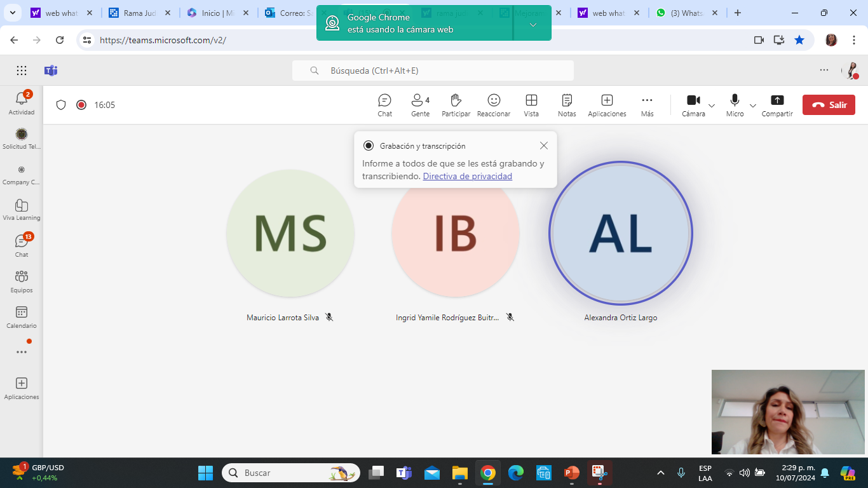Open Aplicaciones in meeting toolbar
This screenshot has height=488, width=868.
(x=607, y=105)
